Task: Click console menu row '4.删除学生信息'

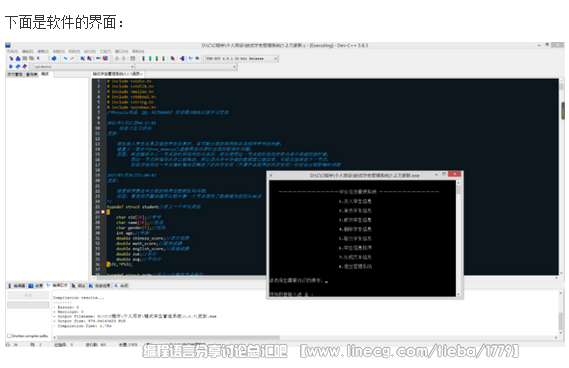Action: (355, 229)
